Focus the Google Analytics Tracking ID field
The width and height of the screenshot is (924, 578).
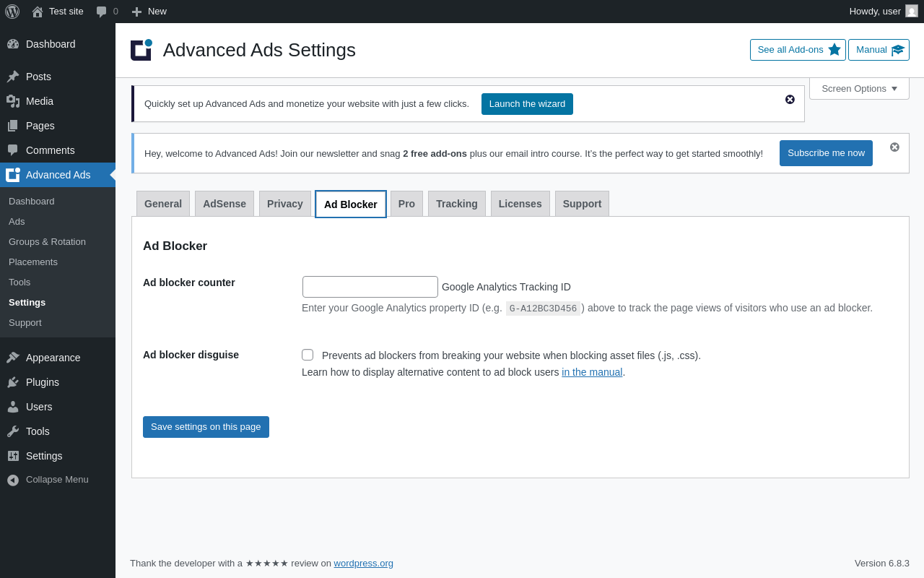(x=370, y=287)
